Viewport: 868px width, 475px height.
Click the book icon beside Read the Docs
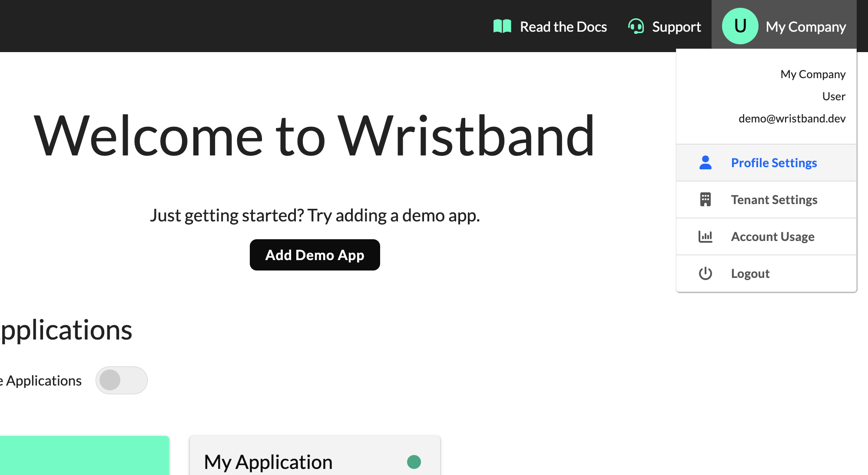point(502,26)
